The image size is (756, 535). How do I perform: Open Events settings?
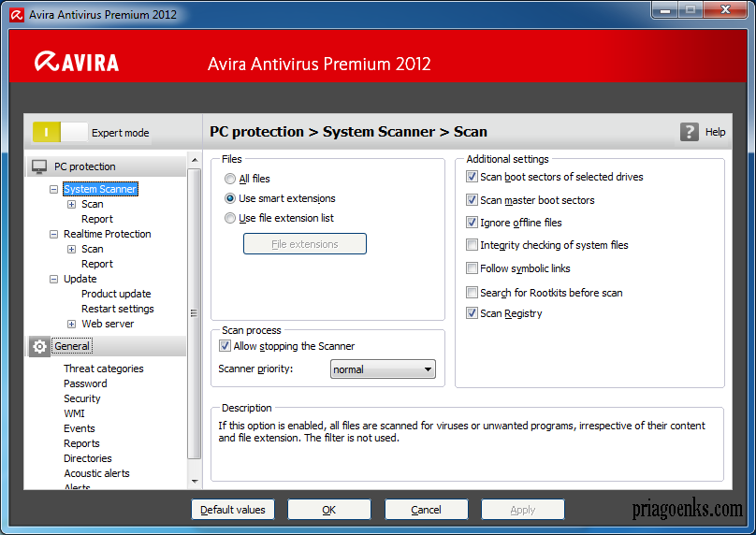pos(80,428)
